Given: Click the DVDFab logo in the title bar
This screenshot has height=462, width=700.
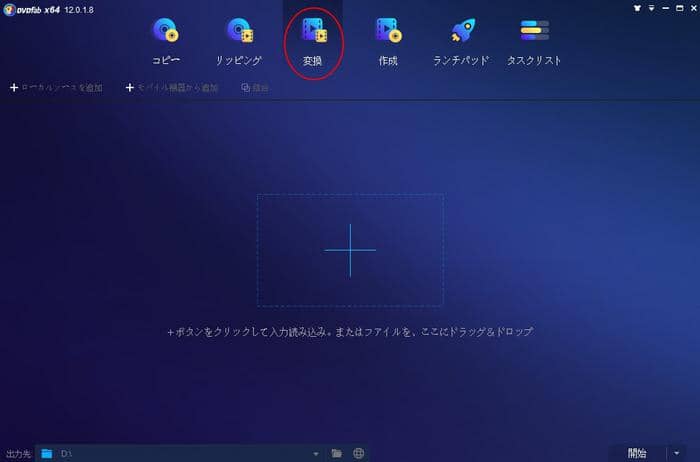Looking at the screenshot, I should click(x=9, y=9).
